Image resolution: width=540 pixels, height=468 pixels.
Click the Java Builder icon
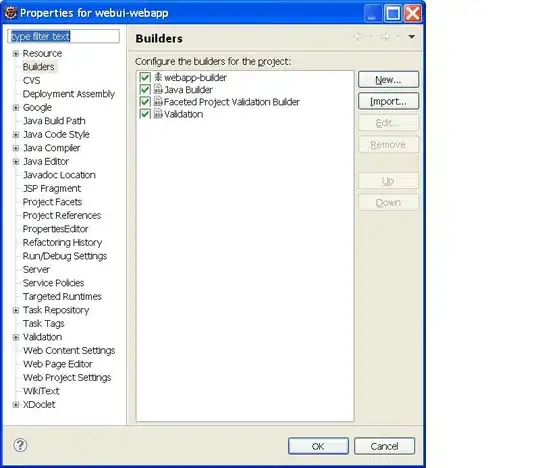click(x=158, y=90)
